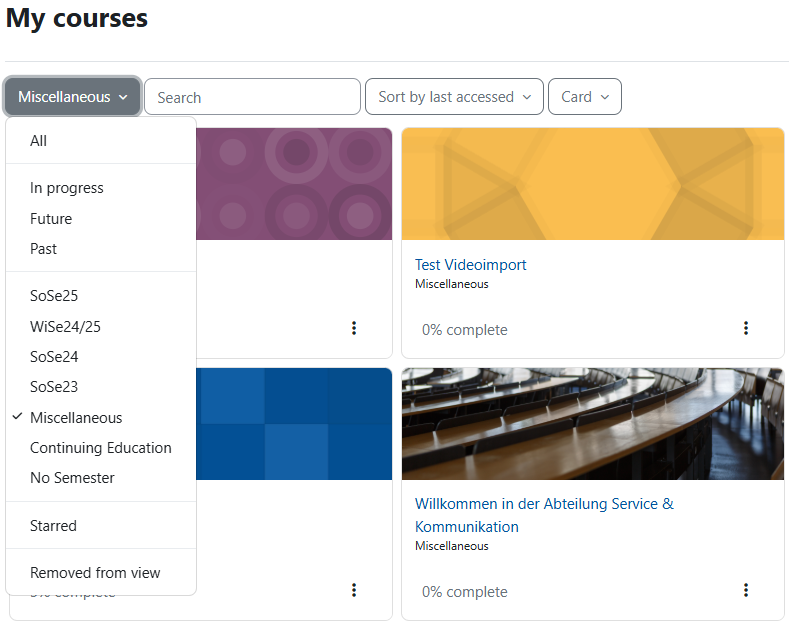This screenshot has width=793, height=625.
Task: Show only Starred courses
Action: pyautogui.click(x=53, y=525)
